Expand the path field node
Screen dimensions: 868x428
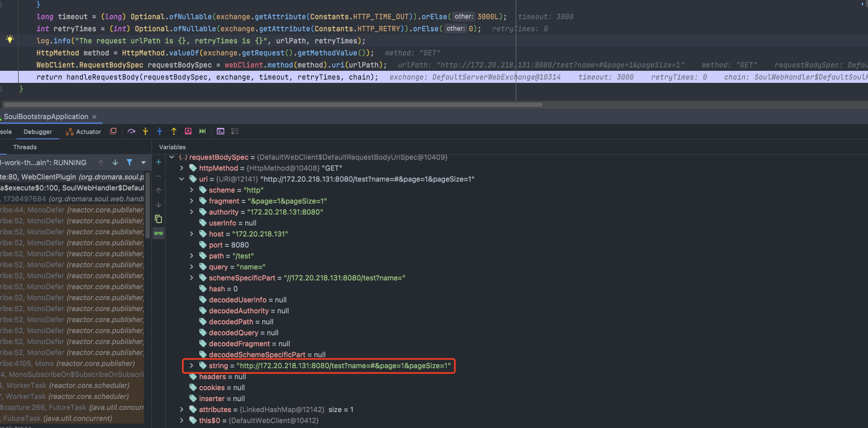click(191, 256)
